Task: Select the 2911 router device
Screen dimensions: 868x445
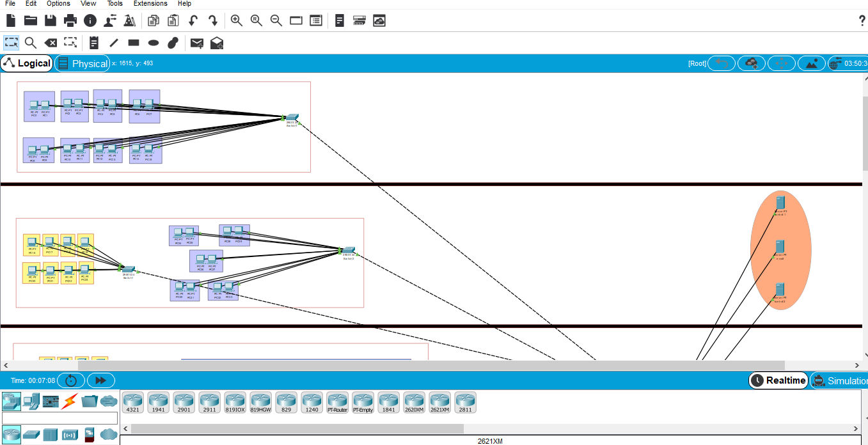Action: pos(209,402)
